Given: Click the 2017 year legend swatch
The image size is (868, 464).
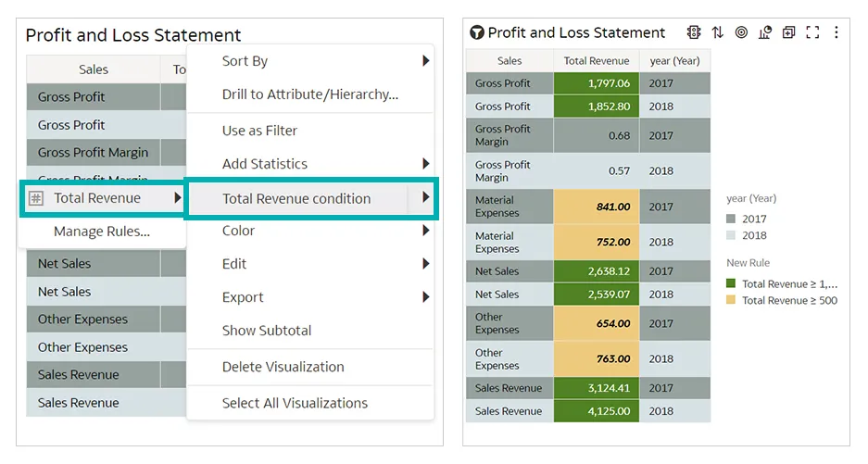Looking at the screenshot, I should pyautogui.click(x=731, y=219).
